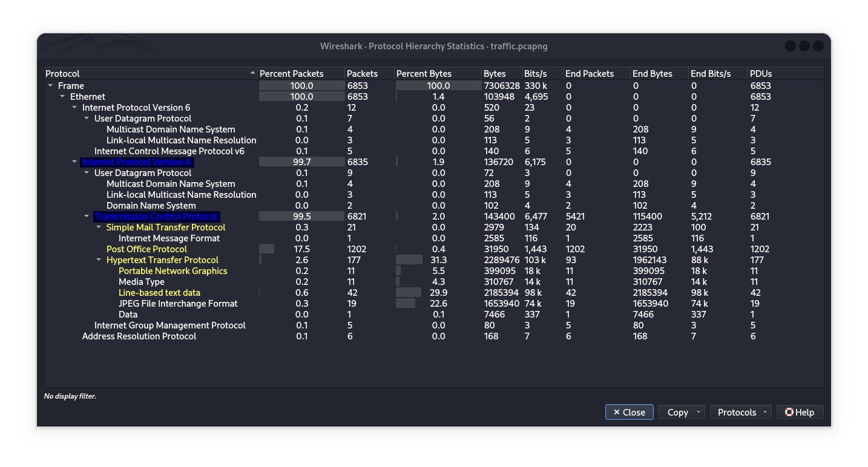Select the Address Resolution Protocol row
The height and width of the screenshot is (467, 868).
(139, 336)
